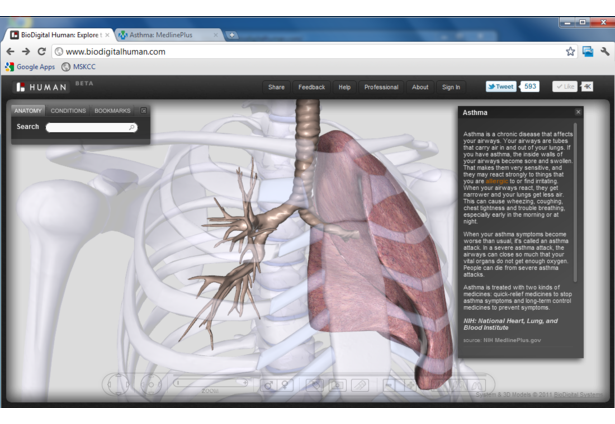Open the Help menu item

pyautogui.click(x=344, y=87)
